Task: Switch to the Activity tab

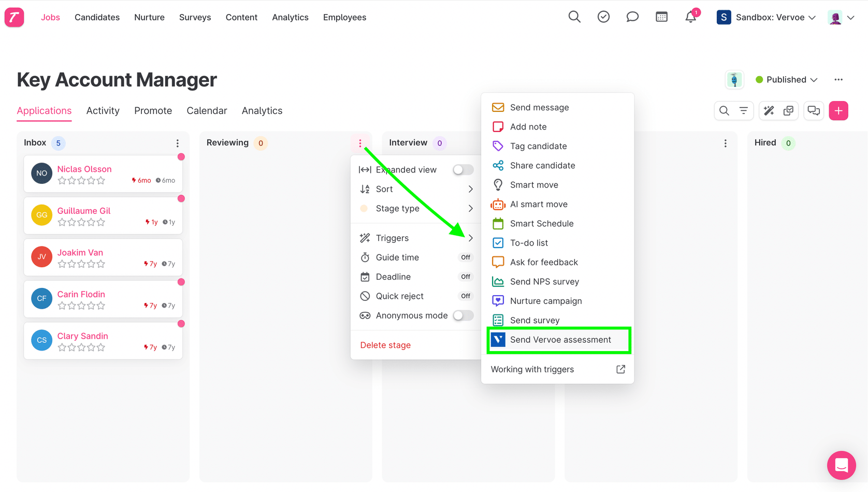Action: [103, 110]
